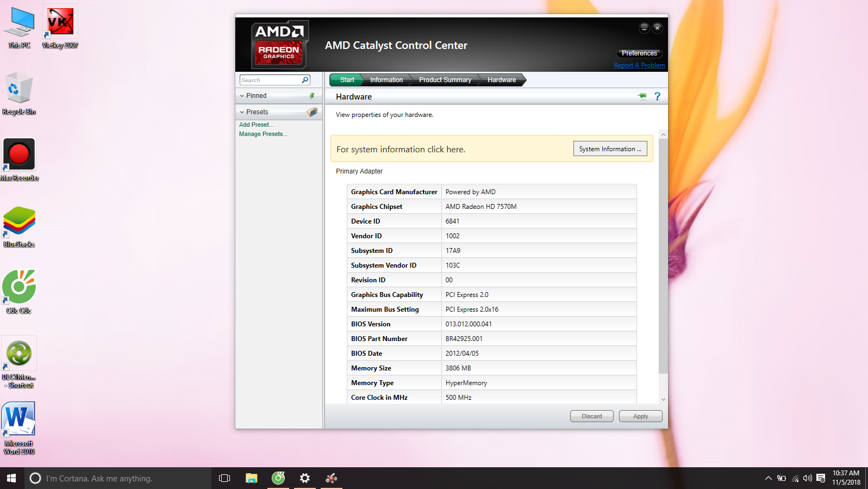
Task: Click the scroll down arrow of hardware list
Action: (663, 399)
